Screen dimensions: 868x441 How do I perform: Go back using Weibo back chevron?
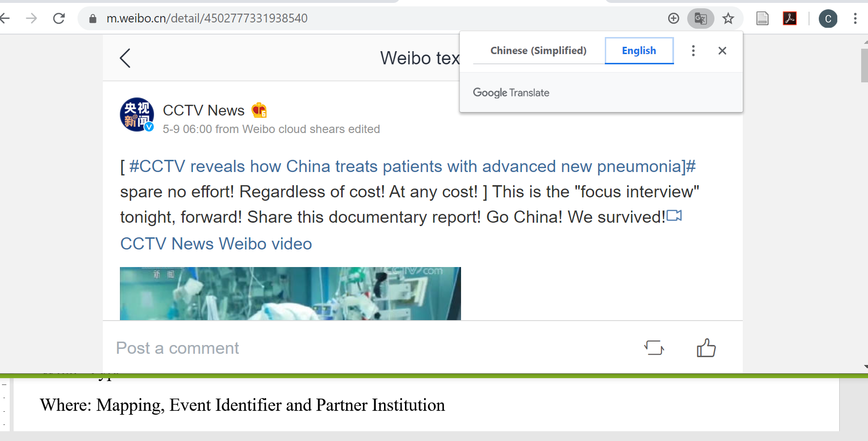point(125,58)
